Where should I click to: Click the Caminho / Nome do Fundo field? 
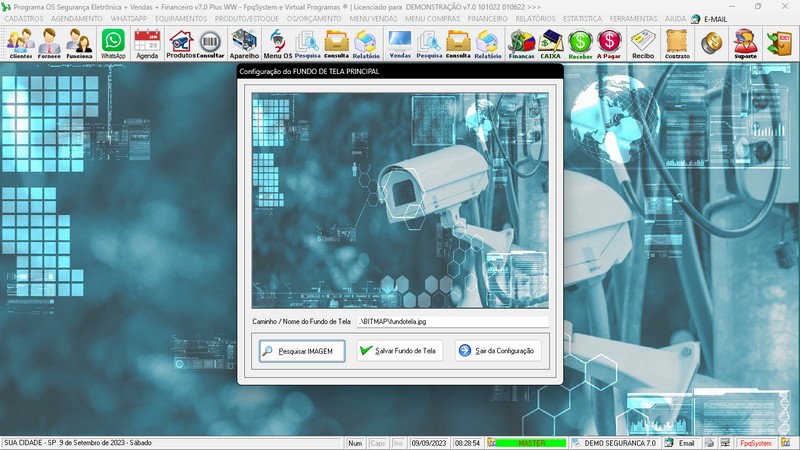[x=453, y=321]
